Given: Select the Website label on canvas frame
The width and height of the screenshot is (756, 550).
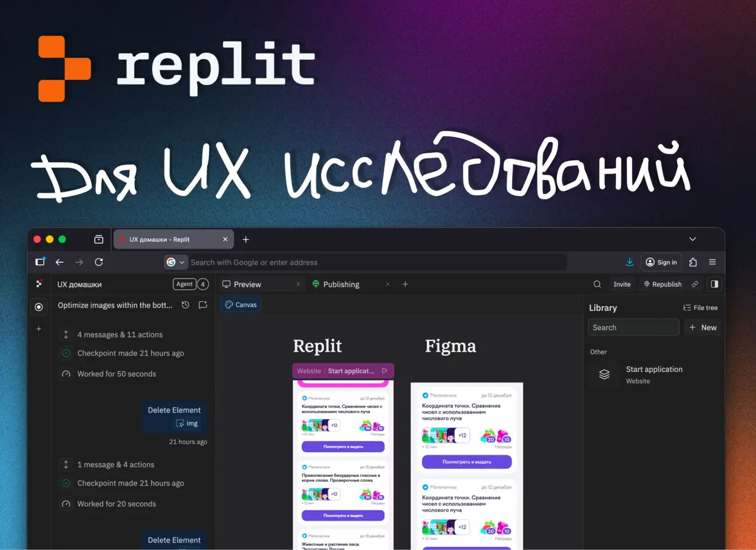Looking at the screenshot, I should [309, 371].
